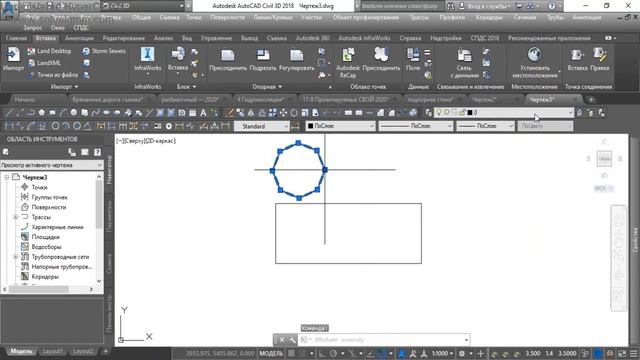Select the Move tool in the modify toolbar

[283, 113]
